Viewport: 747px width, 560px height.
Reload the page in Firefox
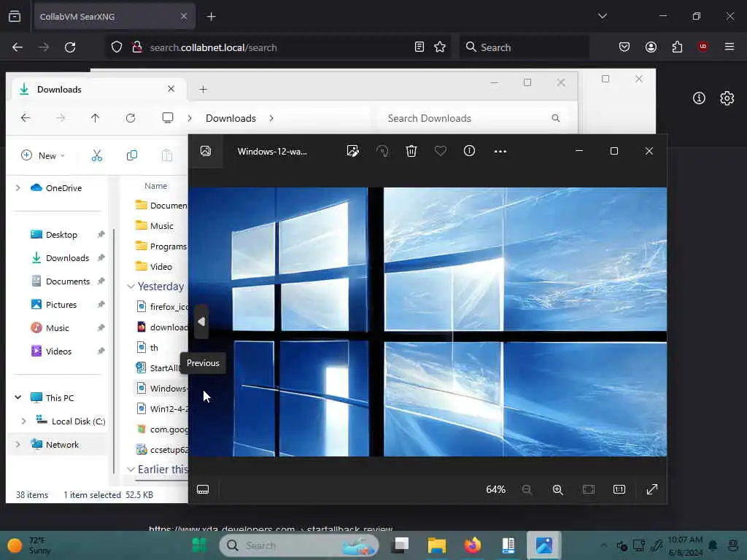pos(70,47)
